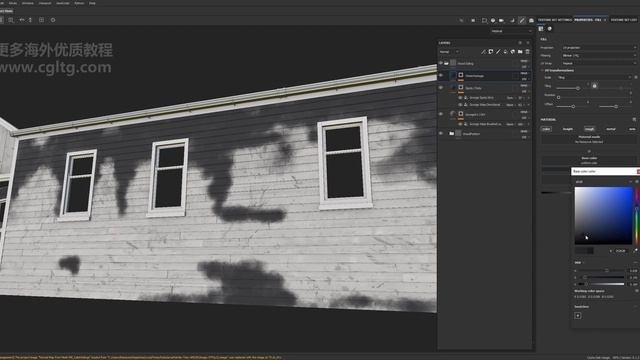Click the vertical hue strip in color picker
The width and height of the screenshot is (640, 360).
[636, 216]
